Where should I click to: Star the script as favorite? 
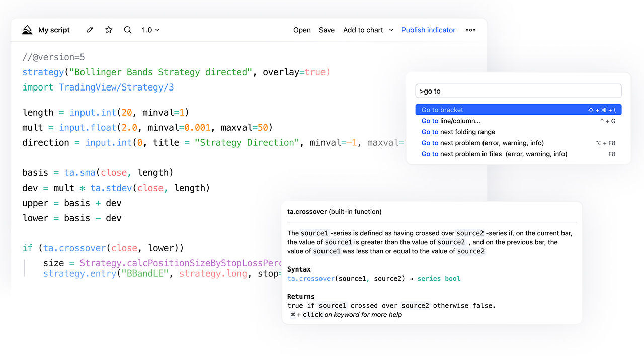pos(109,30)
